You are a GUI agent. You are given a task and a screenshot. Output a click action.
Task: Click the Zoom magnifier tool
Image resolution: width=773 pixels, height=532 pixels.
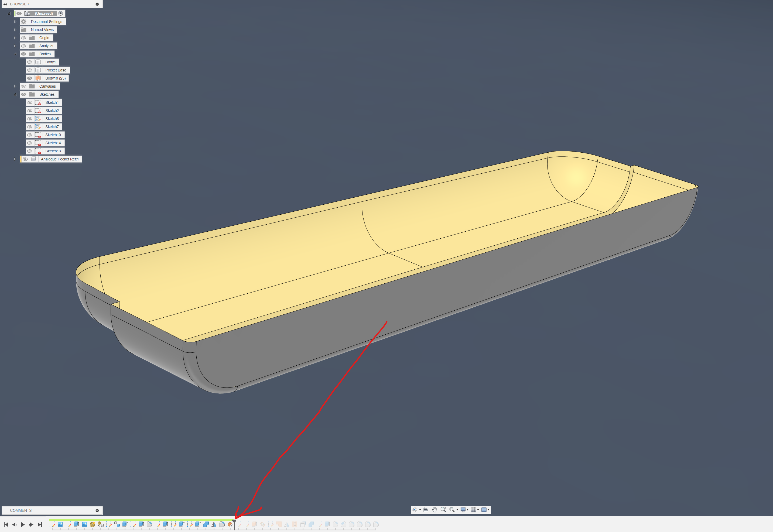tap(444, 510)
